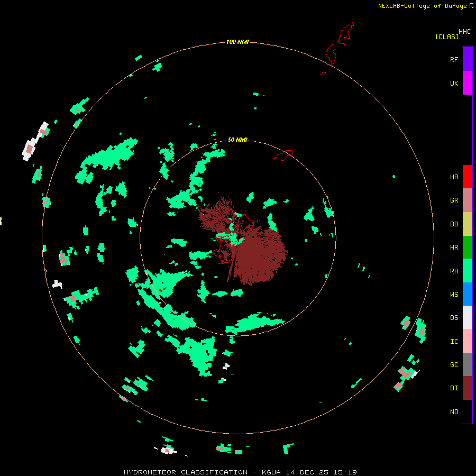The height and width of the screenshot is (476, 476).
Task: Click the BI legend label
Action: coord(454,388)
